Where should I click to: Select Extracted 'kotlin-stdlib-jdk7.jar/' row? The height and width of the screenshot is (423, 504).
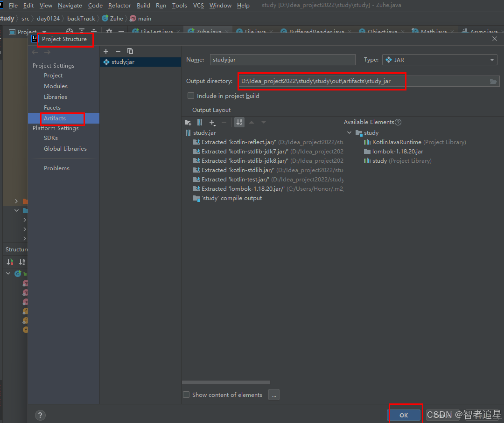(268, 152)
